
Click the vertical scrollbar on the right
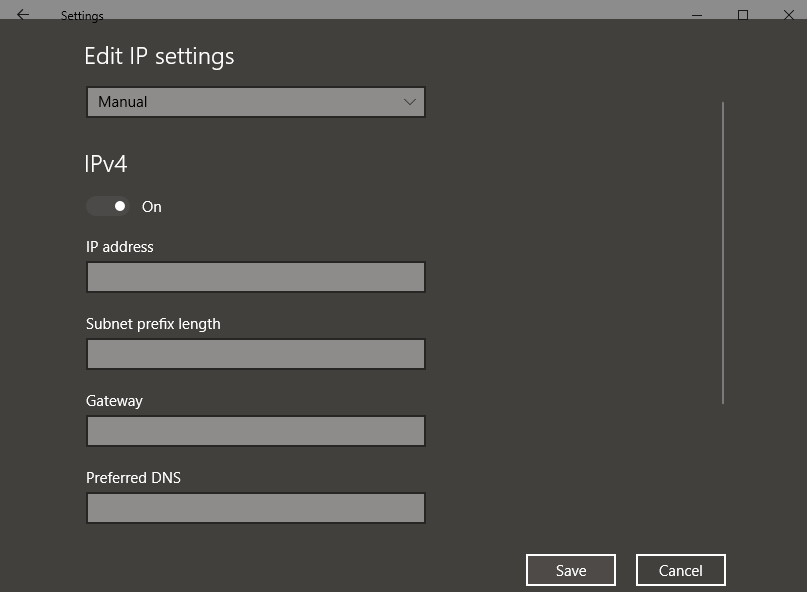(x=722, y=252)
